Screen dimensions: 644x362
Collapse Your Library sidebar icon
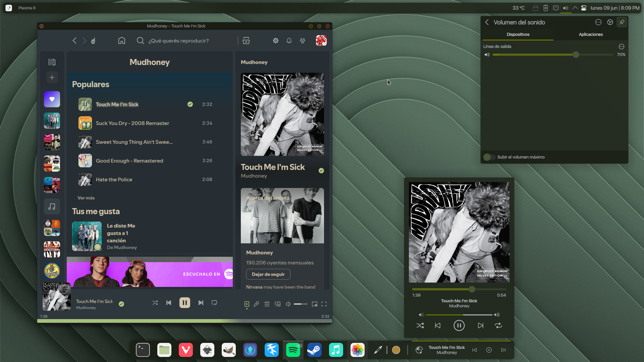click(x=52, y=62)
